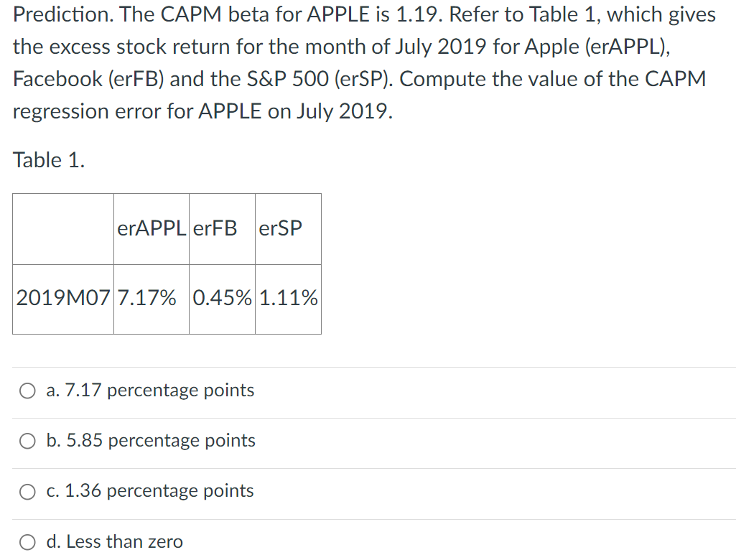Select answer option b. 5.85 percentage points
The height and width of the screenshot is (560, 736).
coord(151,441)
